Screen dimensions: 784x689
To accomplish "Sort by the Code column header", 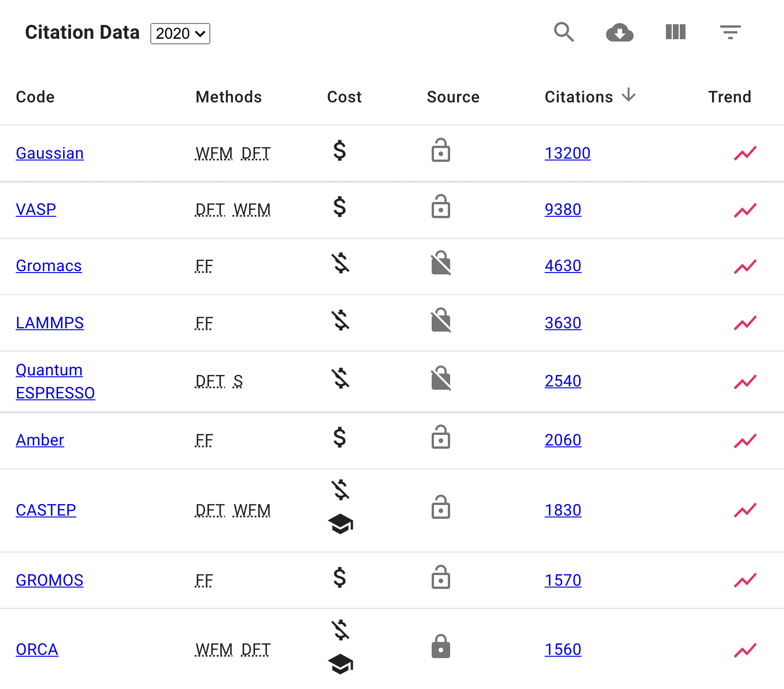I will pos(35,97).
